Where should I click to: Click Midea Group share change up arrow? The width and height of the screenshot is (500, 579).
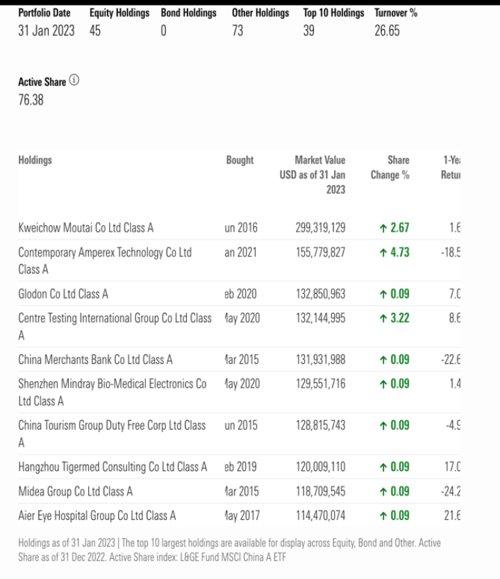pyautogui.click(x=383, y=491)
